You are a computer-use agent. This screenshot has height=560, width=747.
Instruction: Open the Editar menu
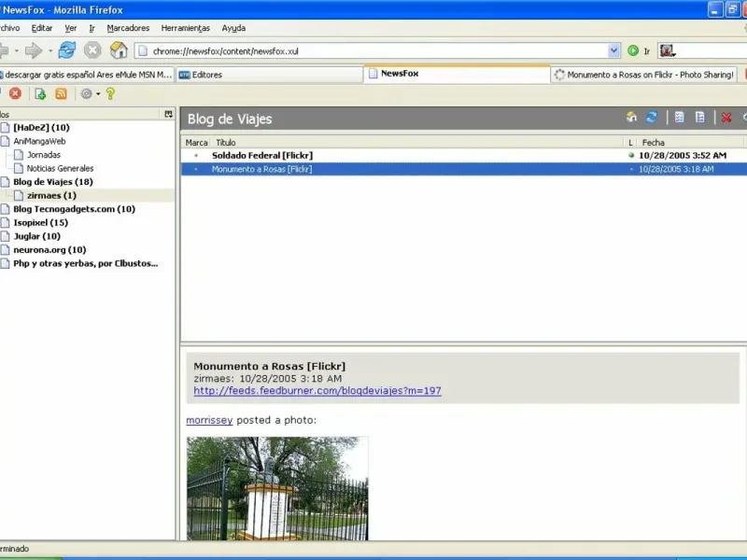pos(42,28)
